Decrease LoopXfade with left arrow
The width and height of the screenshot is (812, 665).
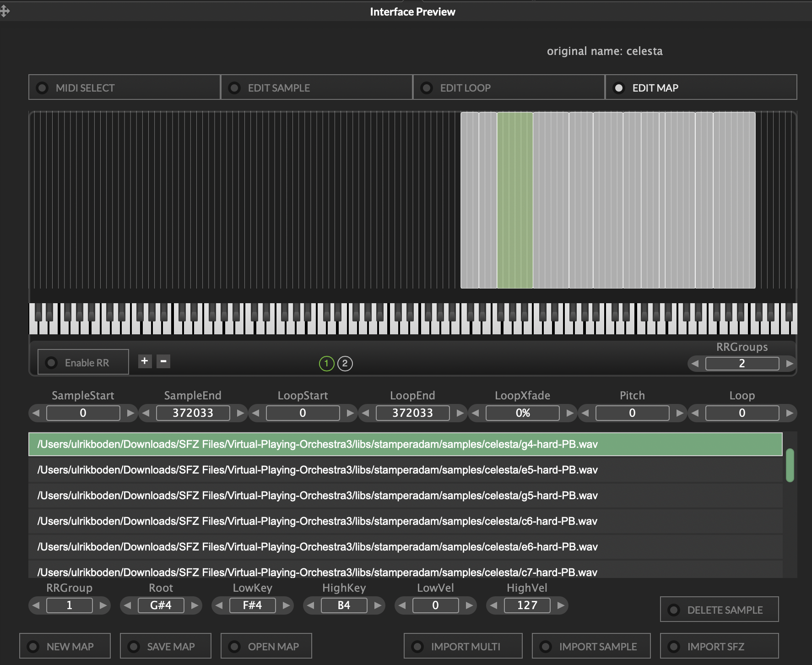476,413
